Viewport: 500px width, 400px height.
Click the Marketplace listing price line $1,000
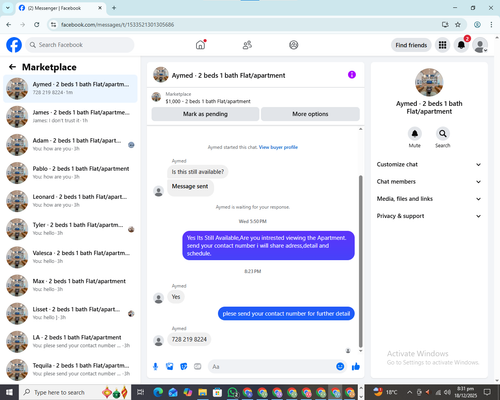point(208,101)
